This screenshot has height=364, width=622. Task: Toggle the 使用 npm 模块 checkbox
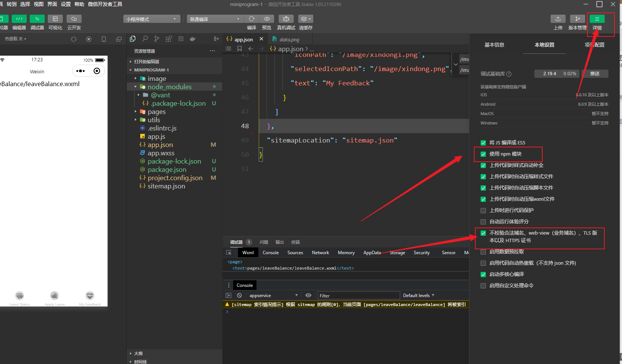pyautogui.click(x=483, y=154)
